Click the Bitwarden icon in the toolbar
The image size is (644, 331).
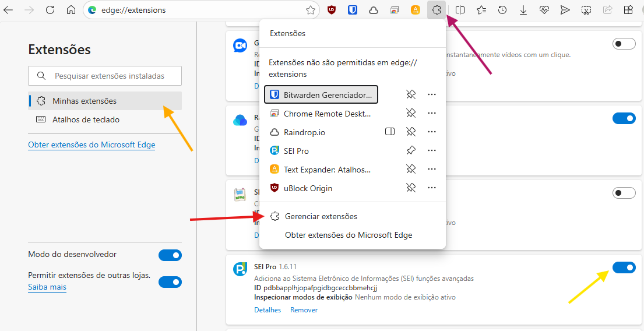353,10
